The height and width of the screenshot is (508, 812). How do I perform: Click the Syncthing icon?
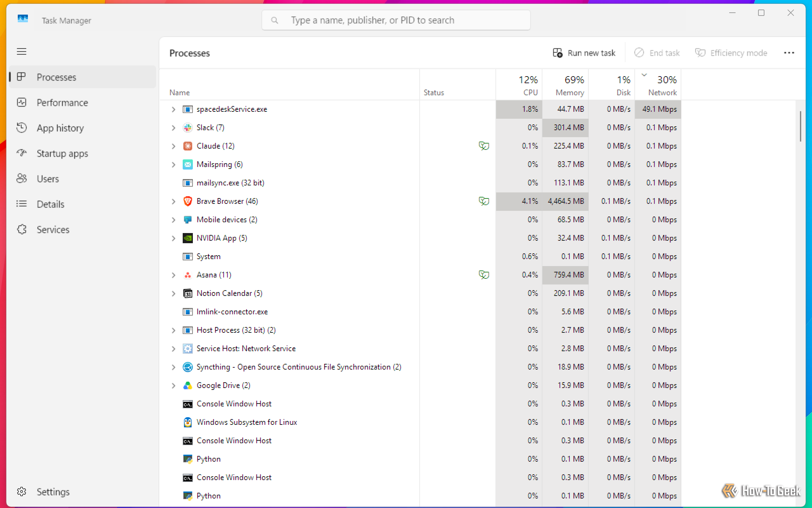click(187, 367)
